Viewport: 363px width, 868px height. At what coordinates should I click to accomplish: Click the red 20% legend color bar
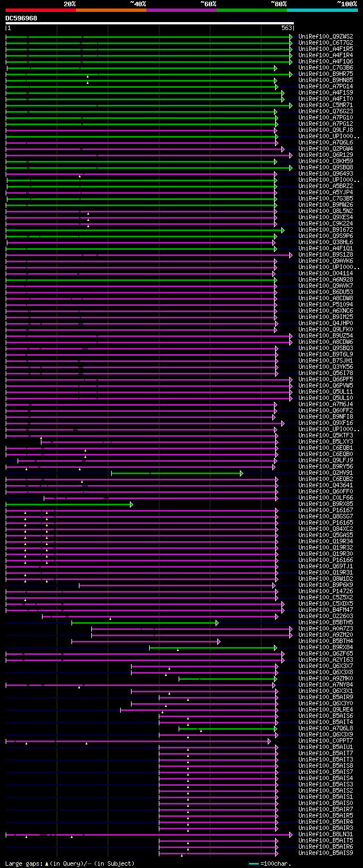[41, 10]
